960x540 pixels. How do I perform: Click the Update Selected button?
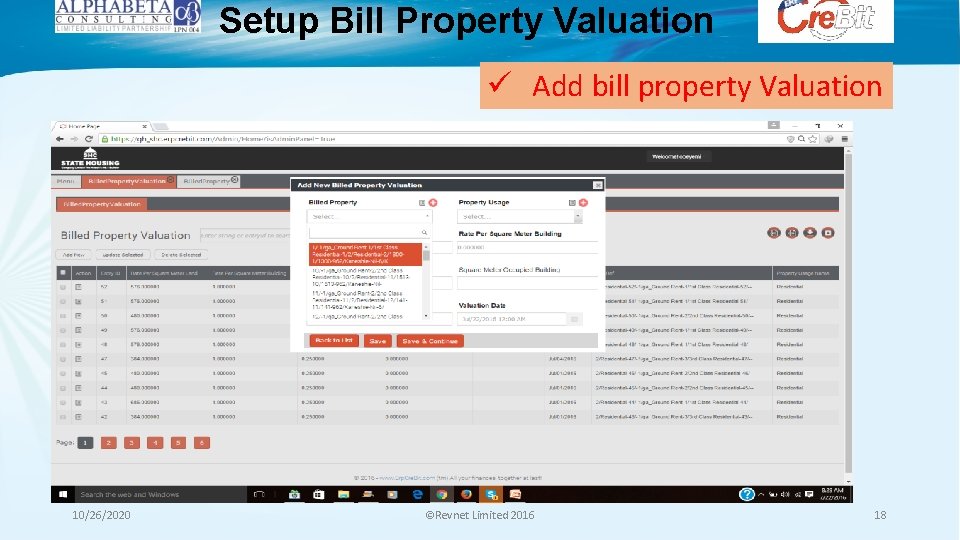tap(122, 255)
